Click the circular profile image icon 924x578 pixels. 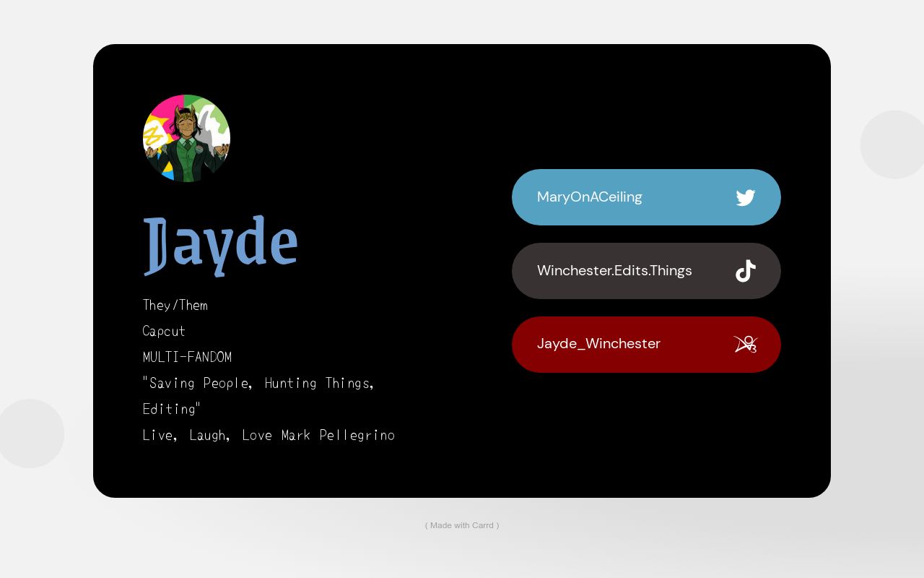186,138
